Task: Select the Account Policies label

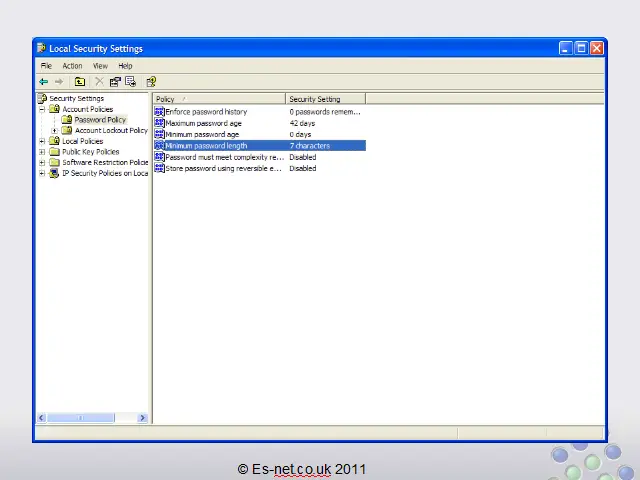Action: click(88, 109)
